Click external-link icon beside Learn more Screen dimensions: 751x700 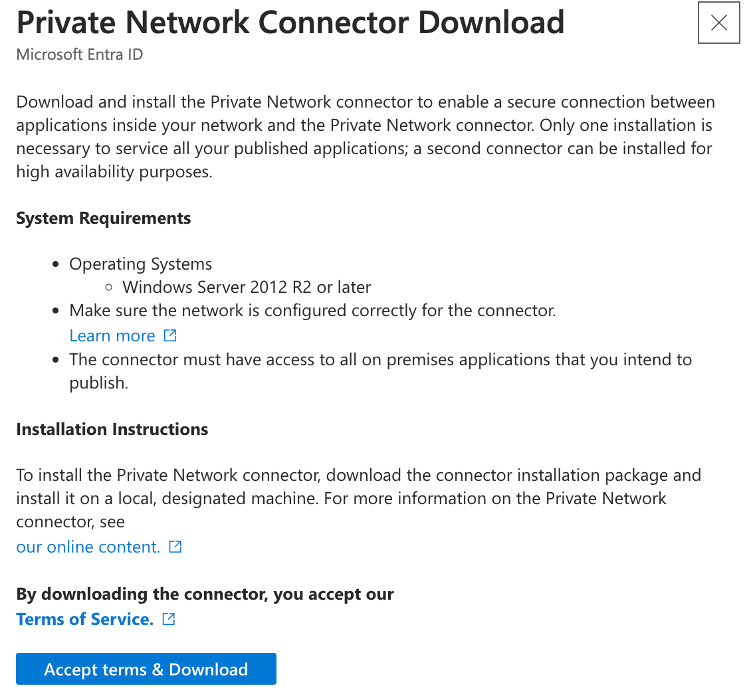click(x=170, y=335)
